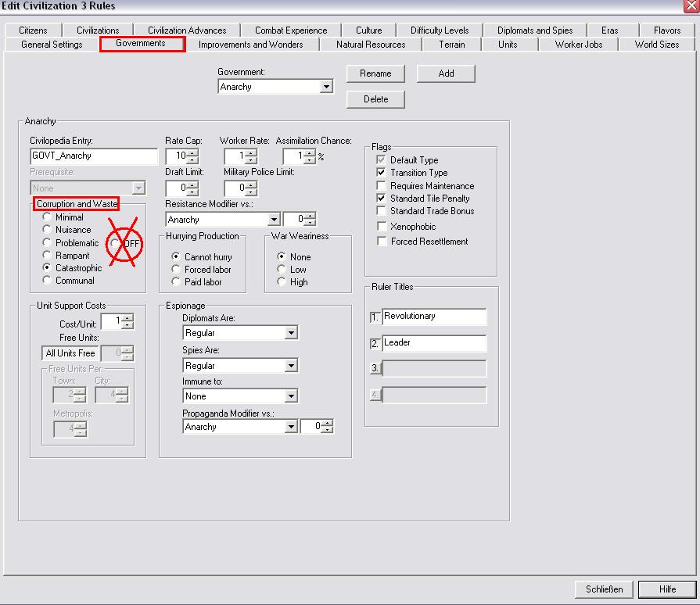Increase the Worker Rate spinner value
The image size is (700, 605).
251,152
